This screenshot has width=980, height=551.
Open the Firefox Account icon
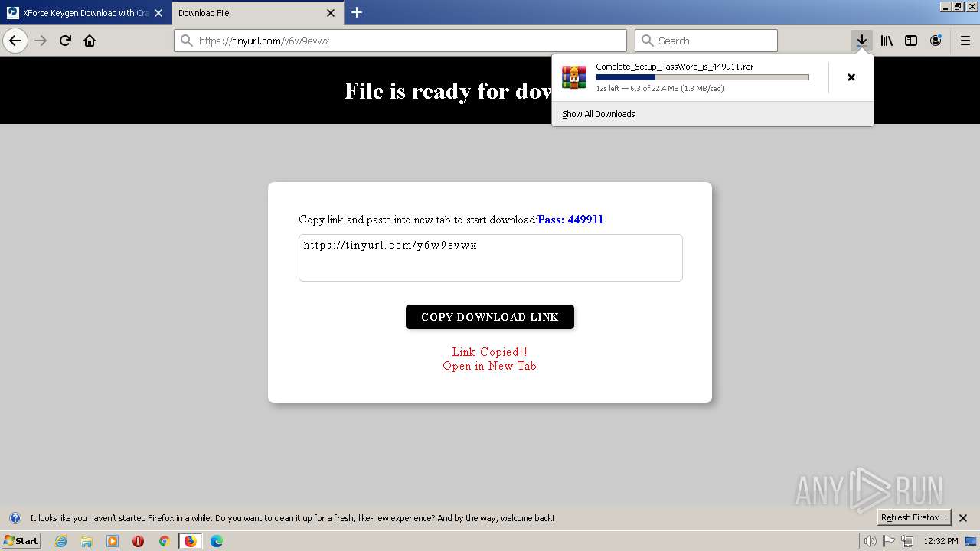[936, 41]
